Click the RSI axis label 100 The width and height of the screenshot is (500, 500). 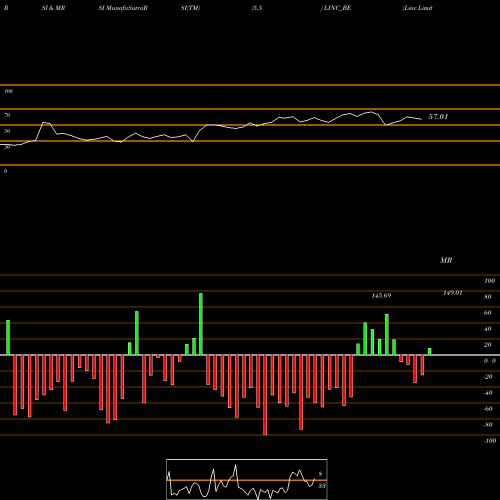[x=9, y=91]
